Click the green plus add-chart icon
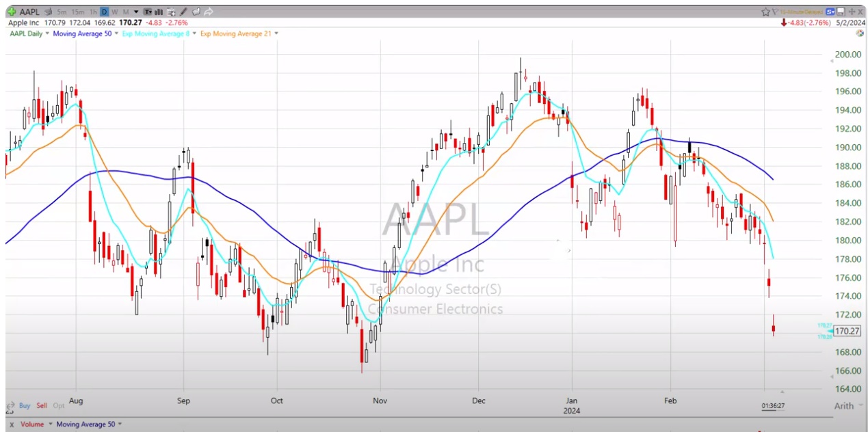Image resolution: width=868 pixels, height=432 pixels. pyautogui.click(x=12, y=12)
